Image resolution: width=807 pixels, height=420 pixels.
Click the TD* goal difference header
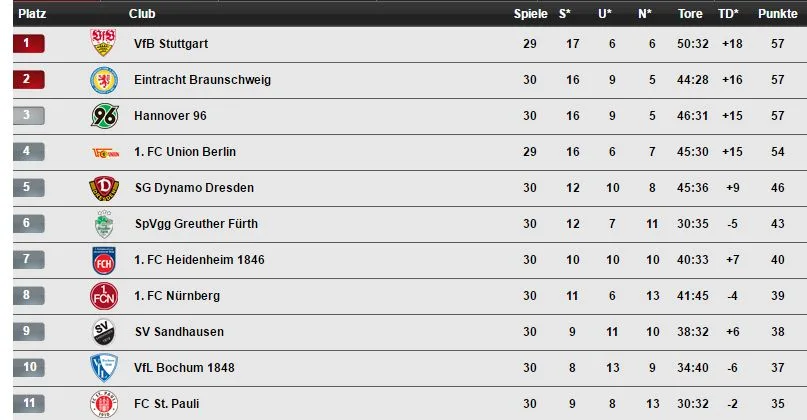pyautogui.click(x=728, y=14)
